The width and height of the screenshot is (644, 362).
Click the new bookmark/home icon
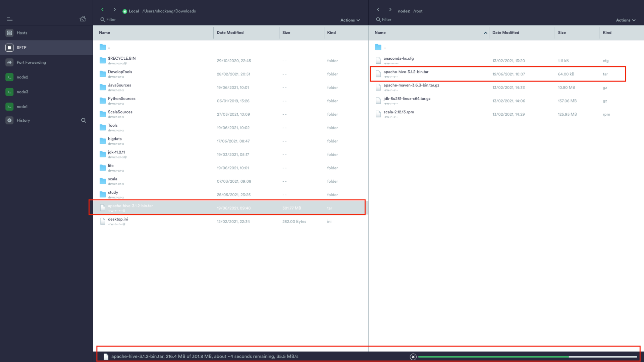coord(83,18)
